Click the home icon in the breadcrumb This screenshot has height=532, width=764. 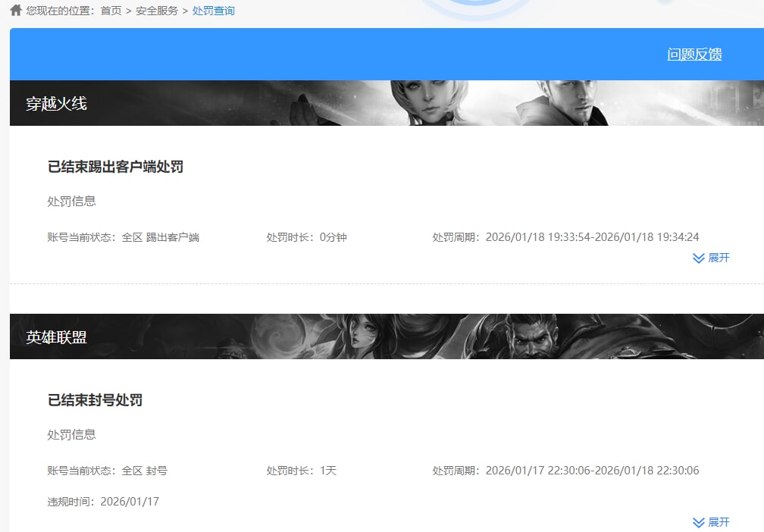pyautogui.click(x=16, y=11)
